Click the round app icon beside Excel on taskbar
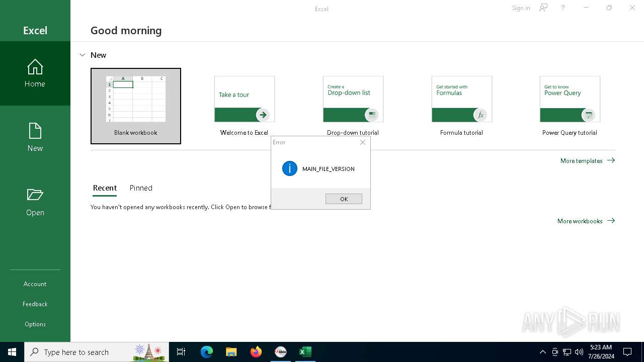 [280, 352]
